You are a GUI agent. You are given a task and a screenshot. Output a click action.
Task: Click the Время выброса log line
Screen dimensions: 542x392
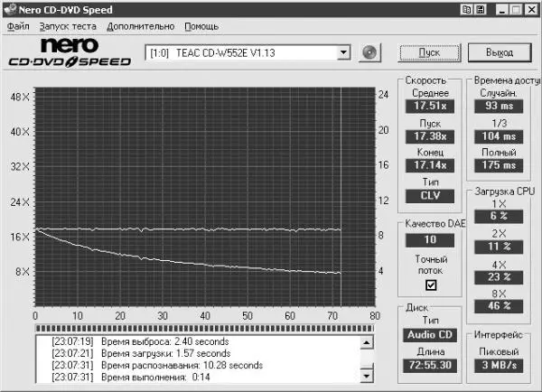[140, 342]
